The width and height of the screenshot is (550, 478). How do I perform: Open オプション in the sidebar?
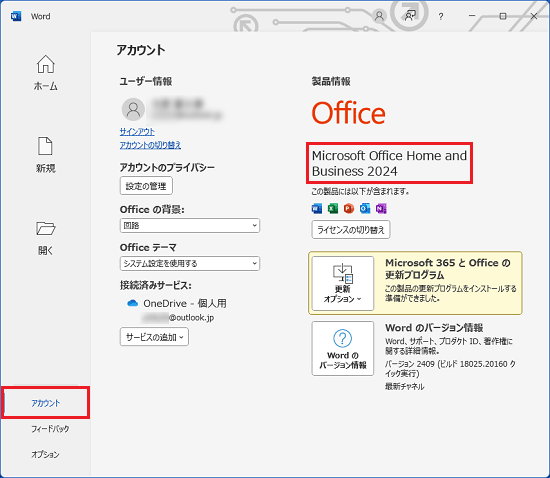(45, 454)
